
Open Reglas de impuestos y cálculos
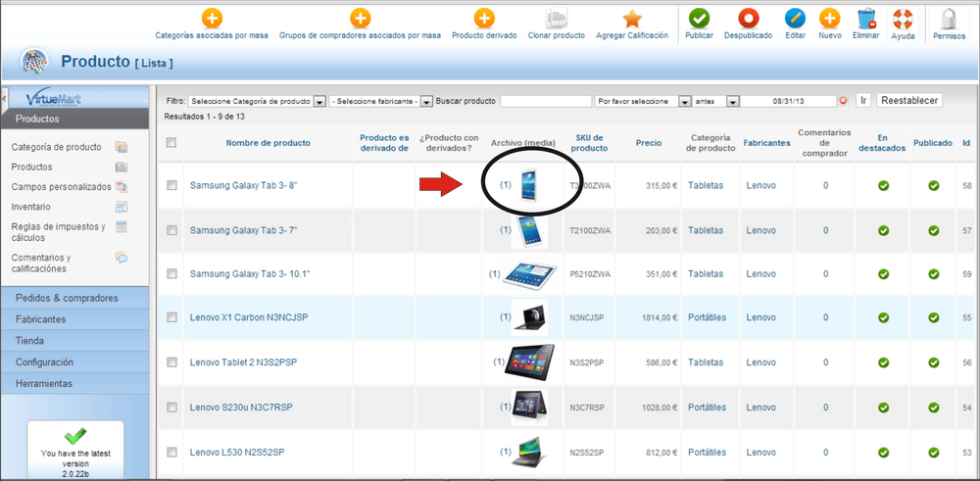[x=59, y=232]
